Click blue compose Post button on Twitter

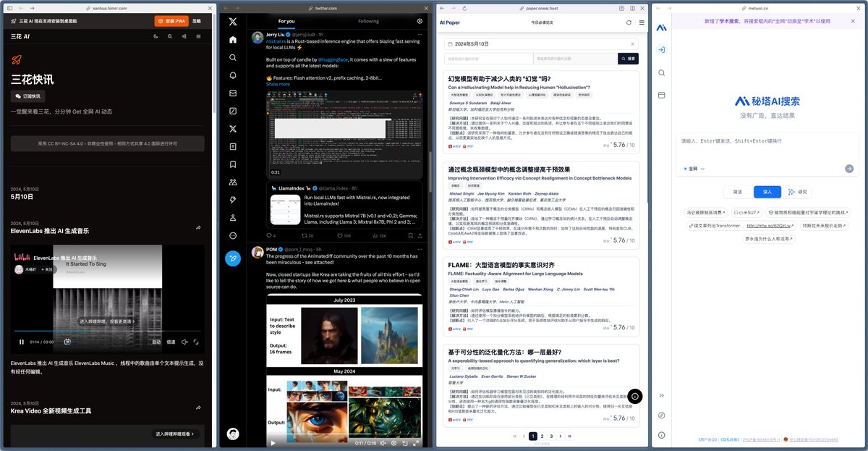pos(233,258)
